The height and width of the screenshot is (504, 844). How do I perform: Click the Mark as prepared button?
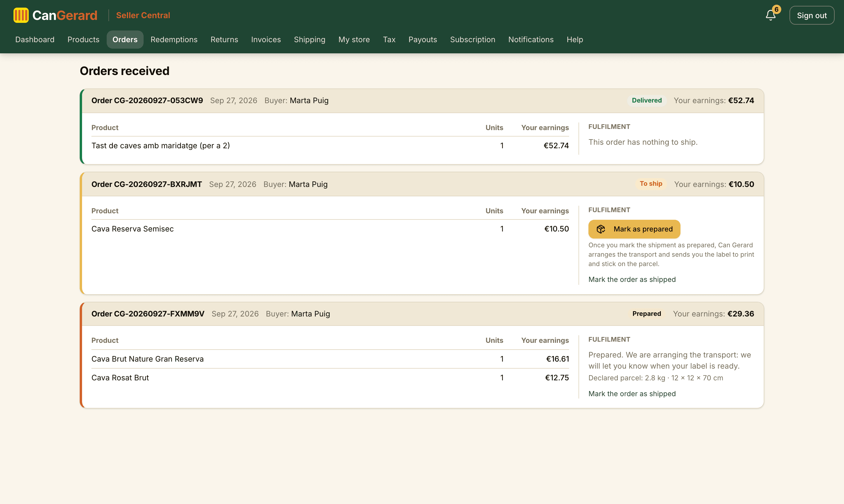(x=634, y=229)
